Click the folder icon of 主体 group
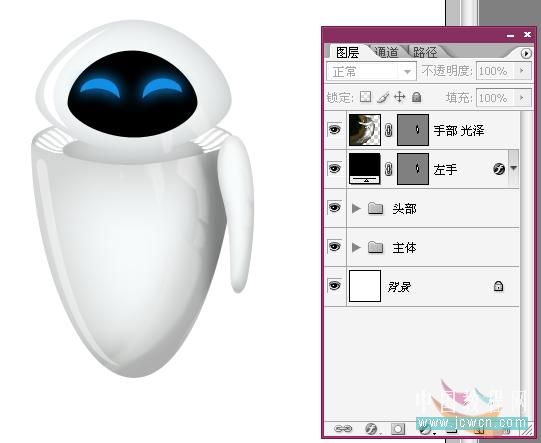The height and width of the screenshot is (443, 541). [375, 247]
